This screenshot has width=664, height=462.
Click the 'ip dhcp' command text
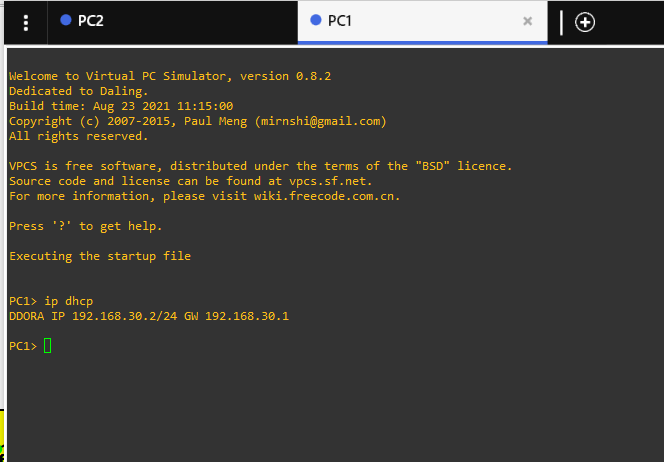69,301
